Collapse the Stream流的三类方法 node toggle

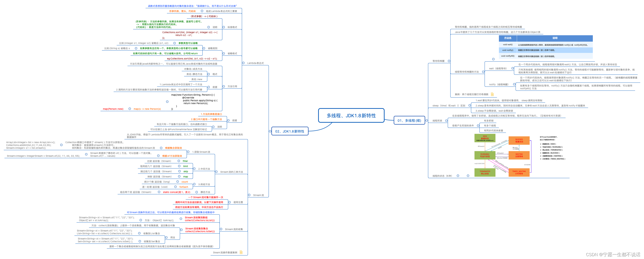(216, 172)
